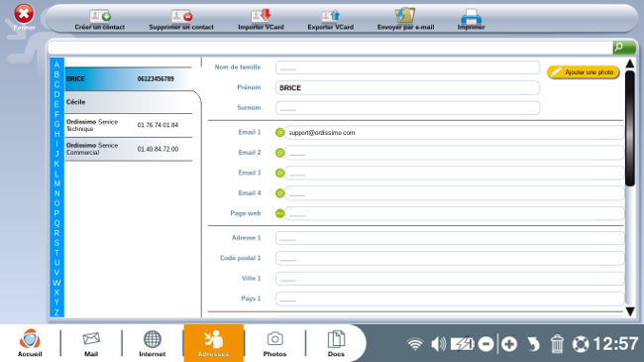Click the zoom out minus icon

(485, 344)
